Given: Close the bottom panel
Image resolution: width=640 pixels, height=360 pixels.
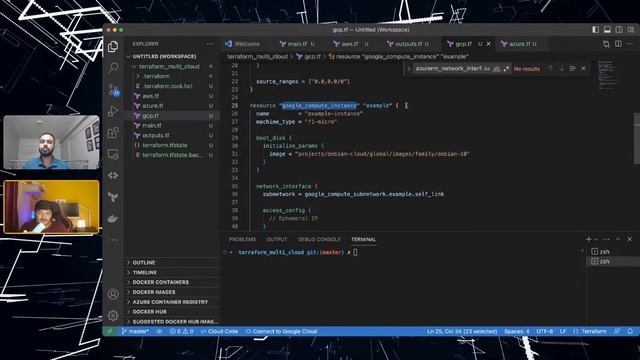Looking at the screenshot, I should click(x=629, y=239).
